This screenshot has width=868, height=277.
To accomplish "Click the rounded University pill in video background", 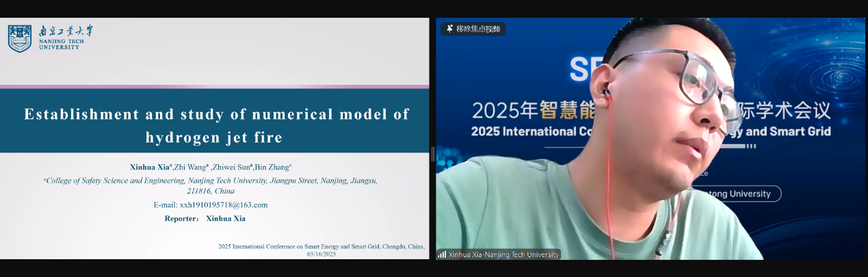I will [x=742, y=194].
